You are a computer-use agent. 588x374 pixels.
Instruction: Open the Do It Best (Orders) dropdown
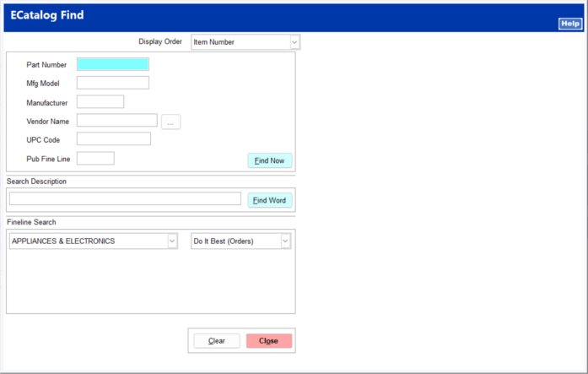click(285, 241)
